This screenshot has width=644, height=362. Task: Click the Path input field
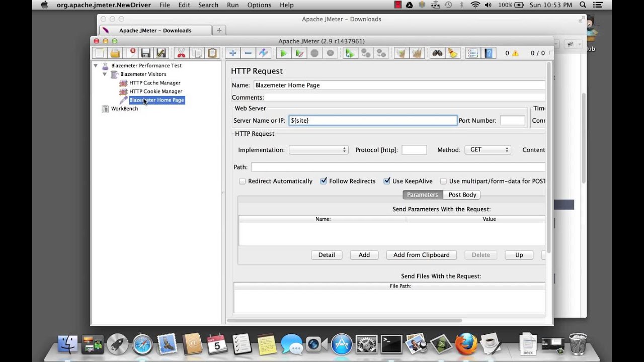coord(398,167)
